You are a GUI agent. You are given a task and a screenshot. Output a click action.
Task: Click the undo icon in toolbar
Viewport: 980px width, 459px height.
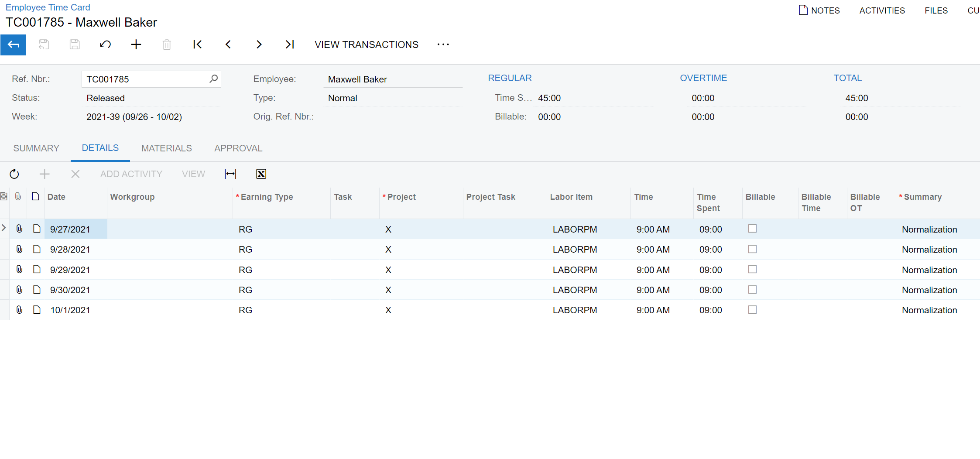point(105,45)
